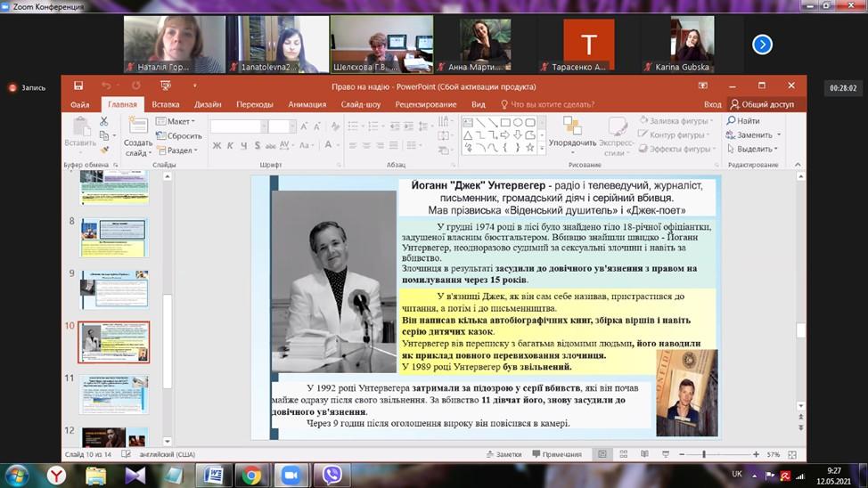
Task: Open the Design (Дизайн) tab
Action: coord(208,104)
